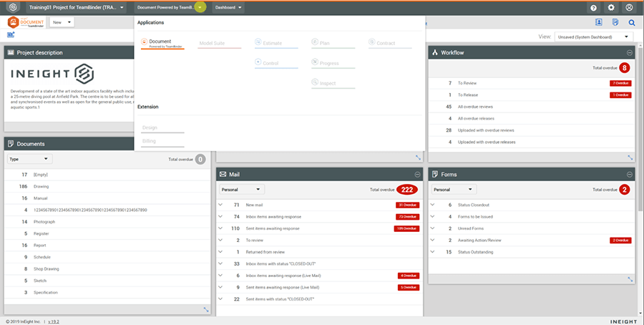
Task: Open the Settings gear icon
Action: pos(611,7)
